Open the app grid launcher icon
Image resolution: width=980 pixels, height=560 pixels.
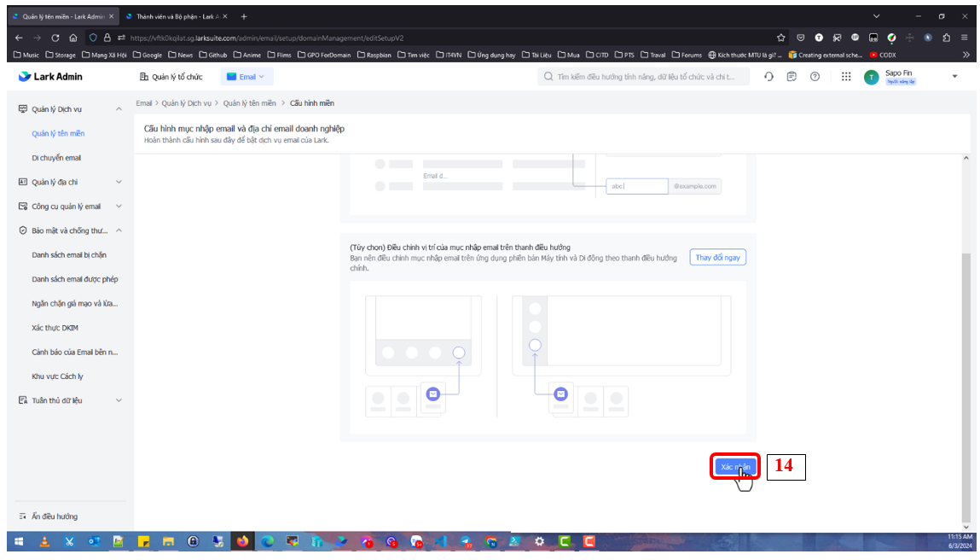point(846,76)
